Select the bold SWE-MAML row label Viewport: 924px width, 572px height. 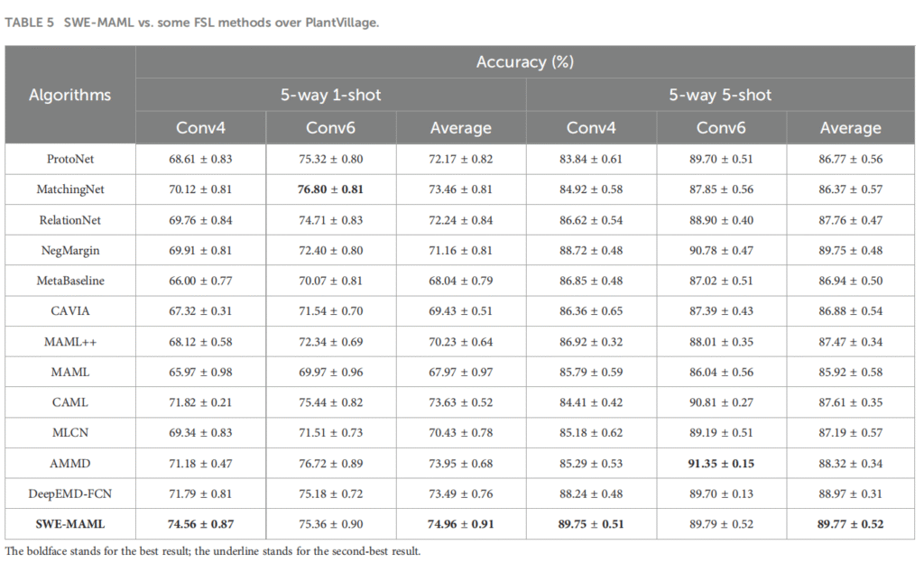[70, 523]
